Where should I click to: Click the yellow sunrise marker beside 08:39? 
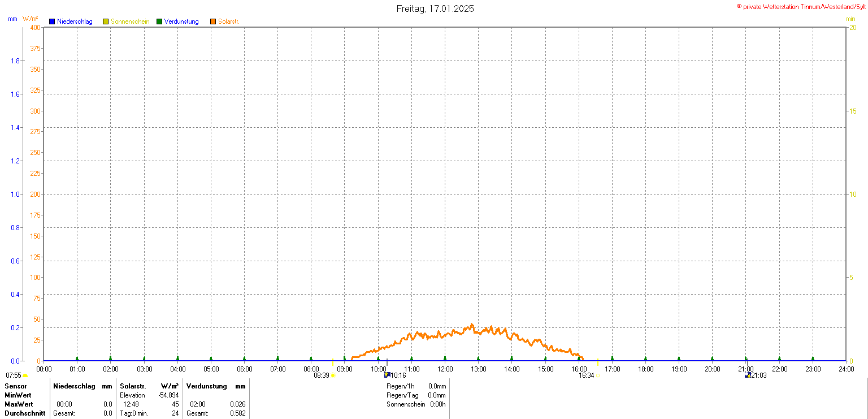click(x=333, y=375)
